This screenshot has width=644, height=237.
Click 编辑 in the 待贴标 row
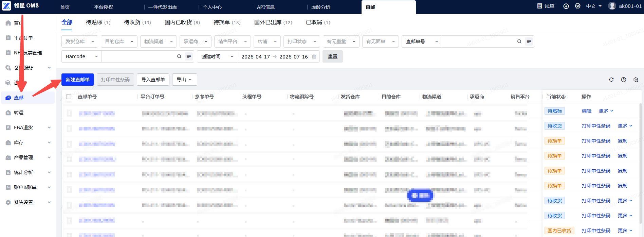[x=587, y=111]
